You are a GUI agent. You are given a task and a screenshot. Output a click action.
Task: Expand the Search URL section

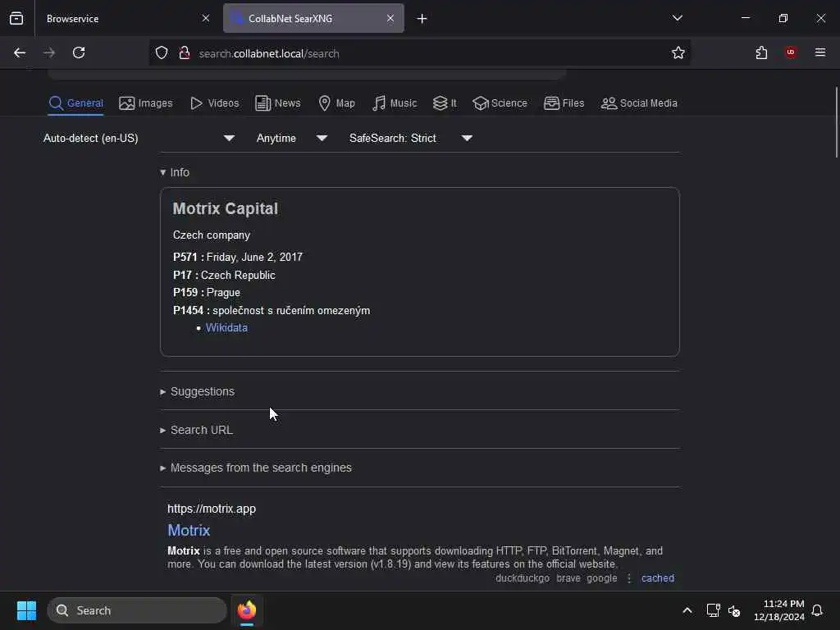click(197, 430)
